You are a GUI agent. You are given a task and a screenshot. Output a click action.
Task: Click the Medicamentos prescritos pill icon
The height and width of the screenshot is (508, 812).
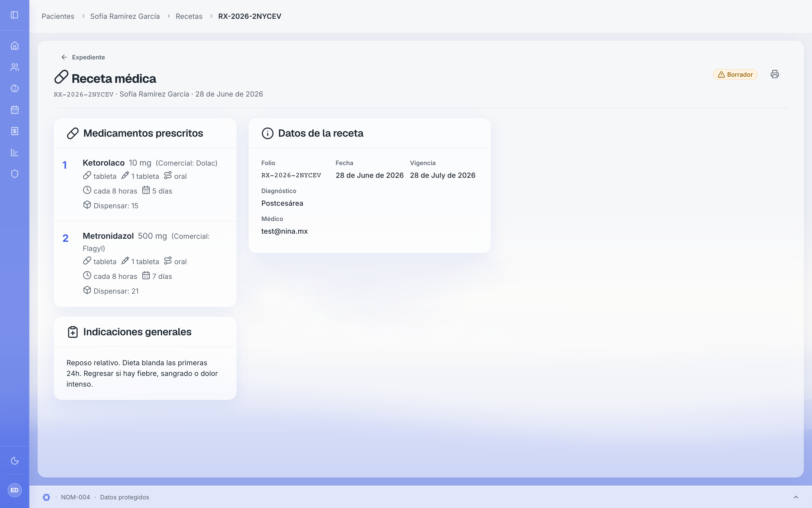(x=73, y=133)
